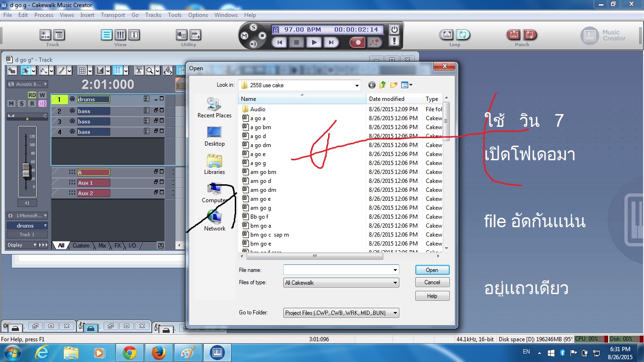Toggle the pink input echo button
The height and width of the screenshot is (362, 644).
pos(42,104)
